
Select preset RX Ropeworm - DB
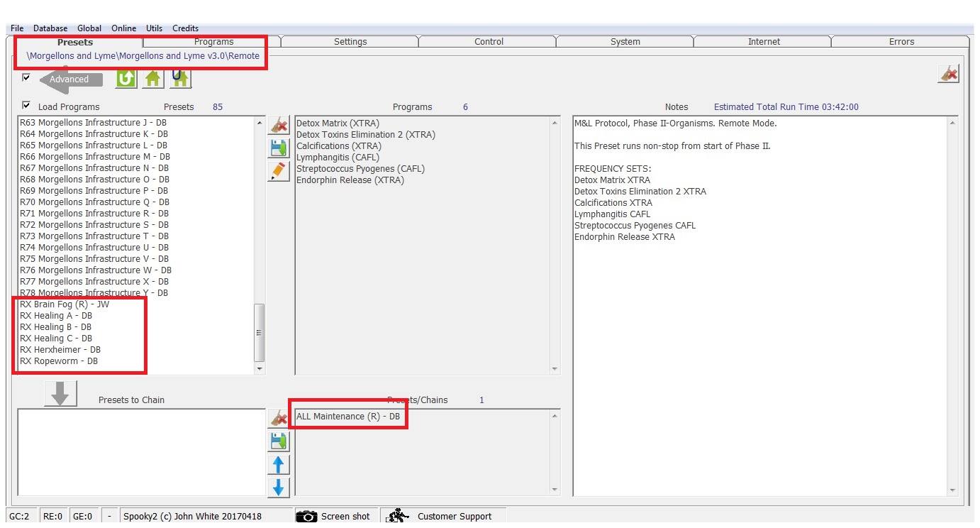59,361
